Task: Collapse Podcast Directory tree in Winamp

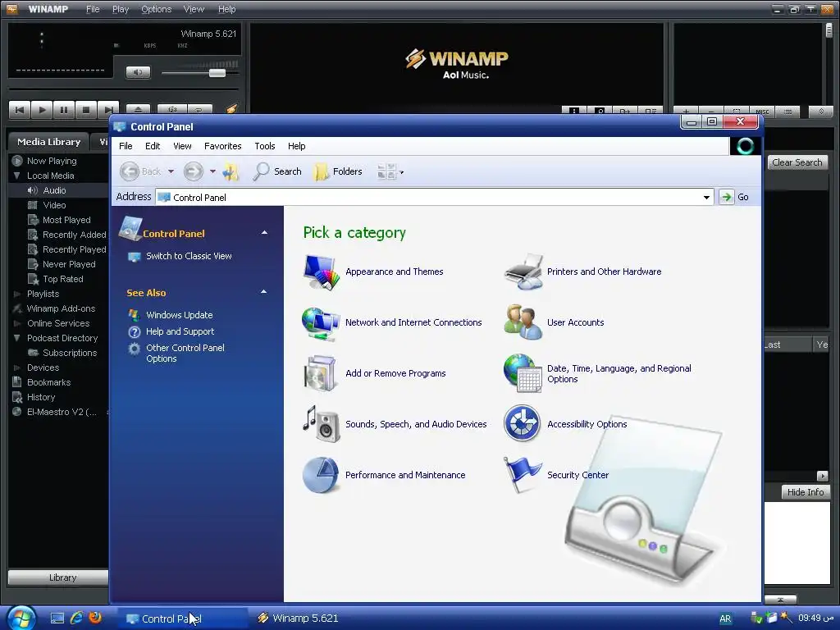Action: tap(16, 339)
